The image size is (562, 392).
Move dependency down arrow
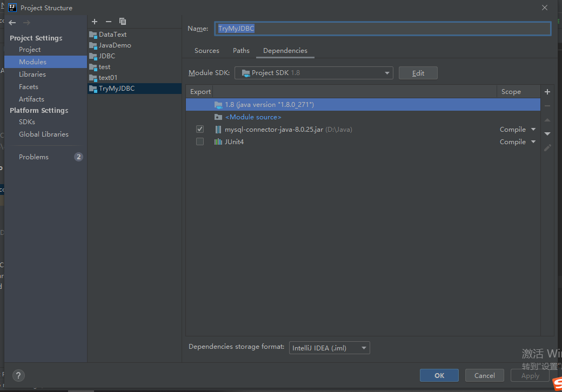547,133
